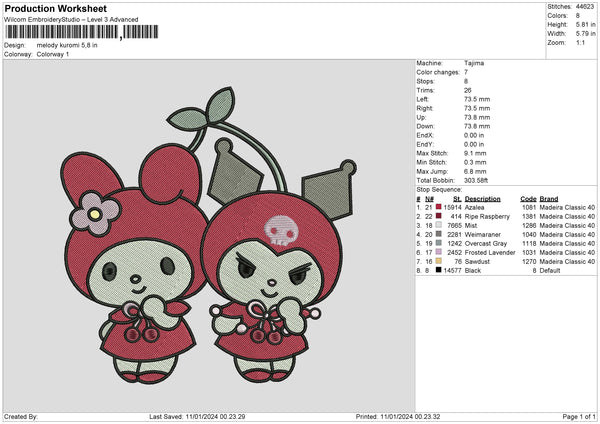Image resolution: width=600 pixels, height=424 pixels.
Task: Click stitch count '15914' in Azalea row
Action: pyautogui.click(x=453, y=207)
